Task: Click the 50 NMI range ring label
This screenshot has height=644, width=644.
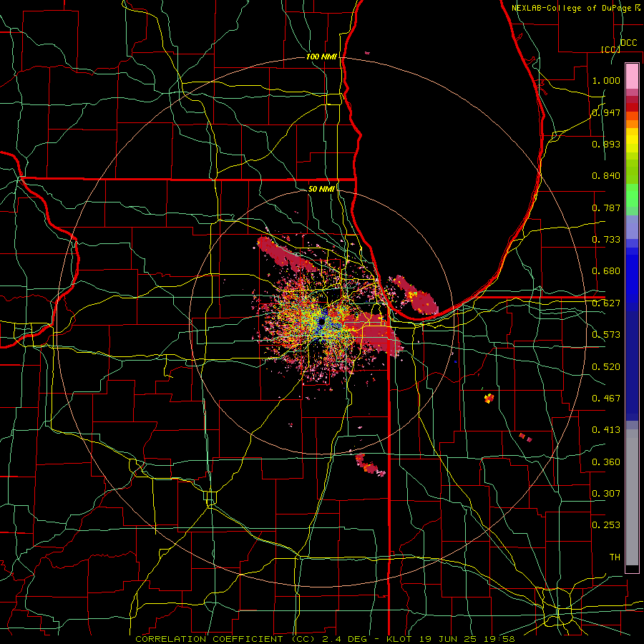Action: 321,189
